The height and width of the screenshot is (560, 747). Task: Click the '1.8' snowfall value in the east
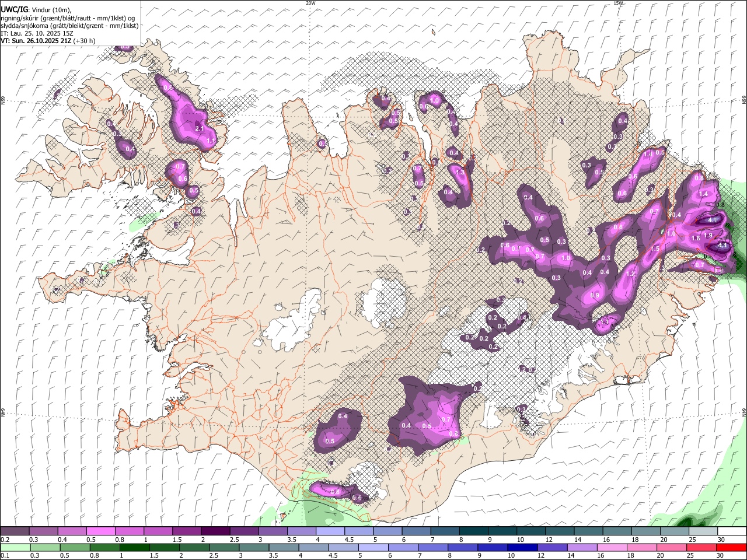[x=695, y=239]
